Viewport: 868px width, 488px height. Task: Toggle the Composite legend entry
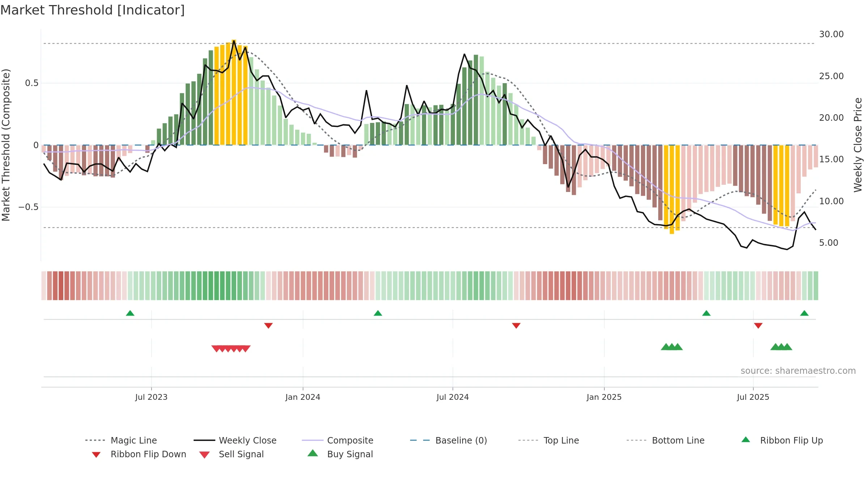[x=337, y=440]
